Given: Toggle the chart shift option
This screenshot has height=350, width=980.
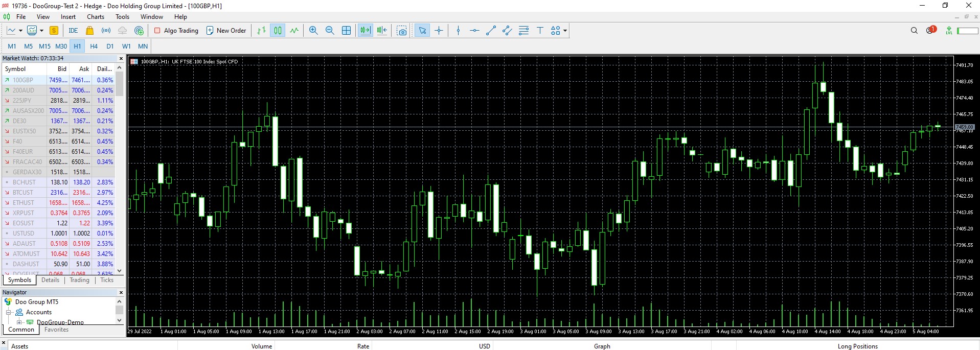Looking at the screenshot, I should pos(382,31).
